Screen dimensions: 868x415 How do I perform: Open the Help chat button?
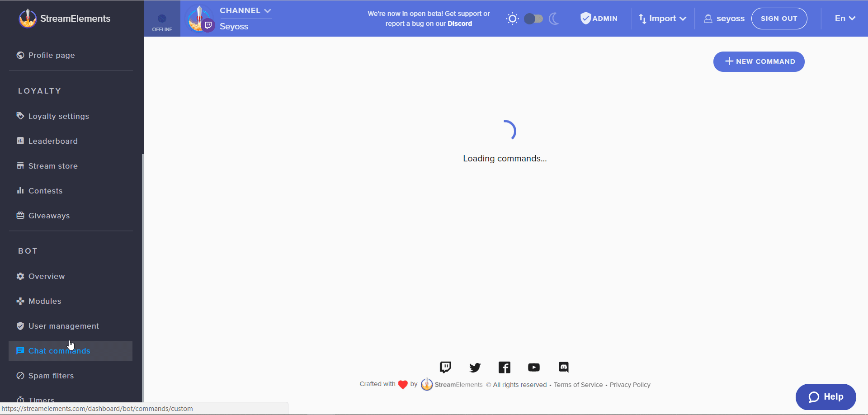[826, 397]
